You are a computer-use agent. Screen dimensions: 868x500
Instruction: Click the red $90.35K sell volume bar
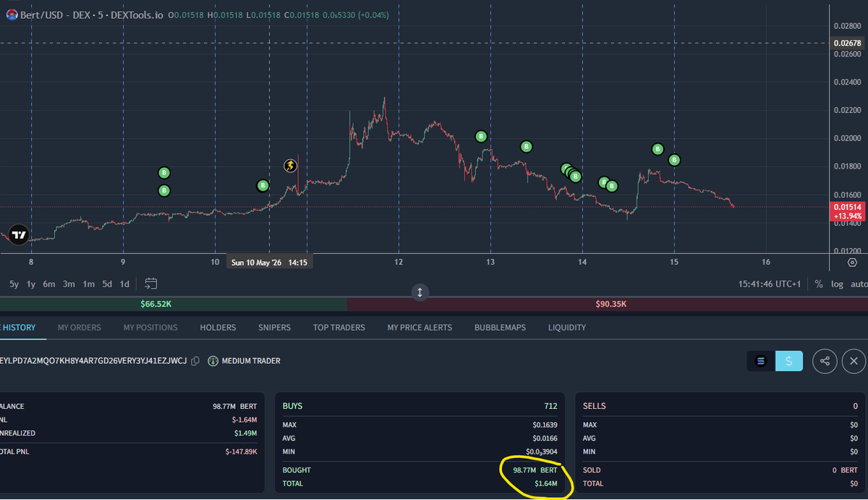coord(608,304)
